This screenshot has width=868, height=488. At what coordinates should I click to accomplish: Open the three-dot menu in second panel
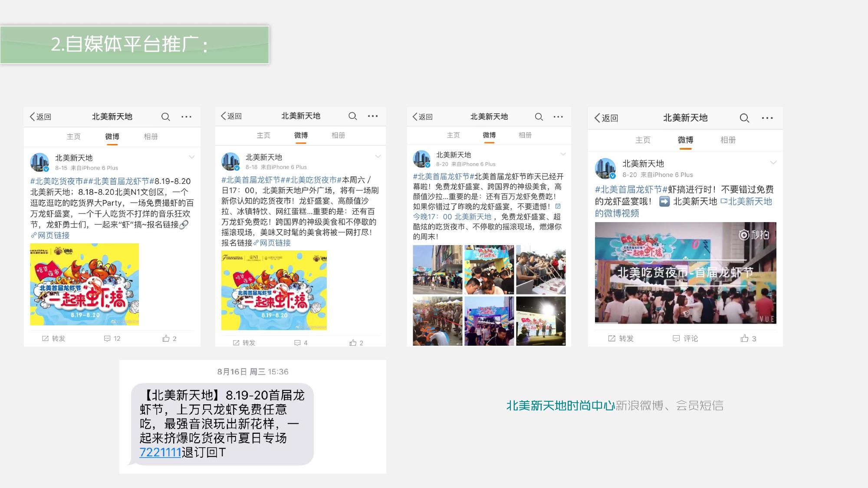pos(373,116)
